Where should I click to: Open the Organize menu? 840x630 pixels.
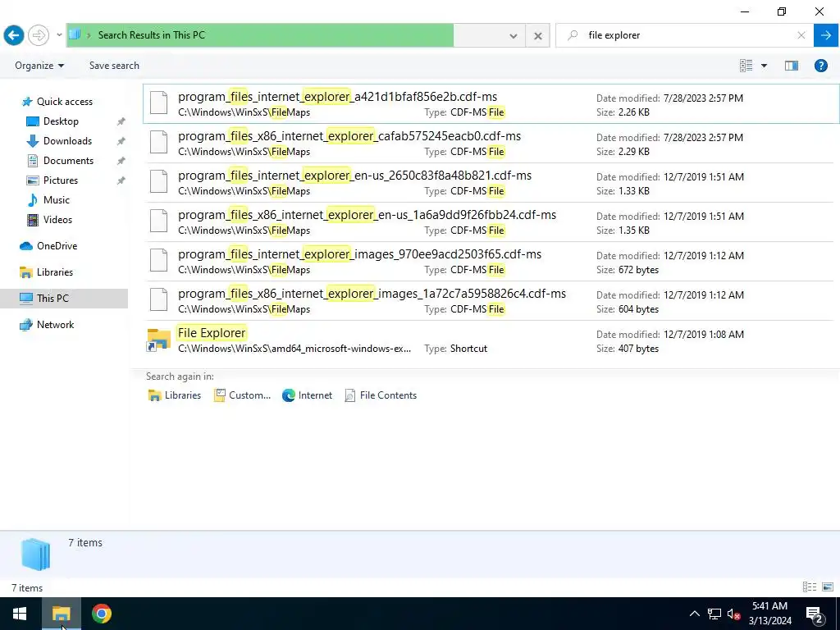(x=39, y=66)
